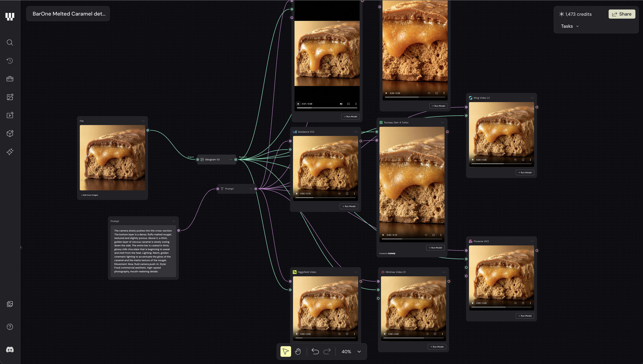The width and height of the screenshot is (643, 364).
Task: Click the sparkles AI tools icon
Action: (10, 152)
